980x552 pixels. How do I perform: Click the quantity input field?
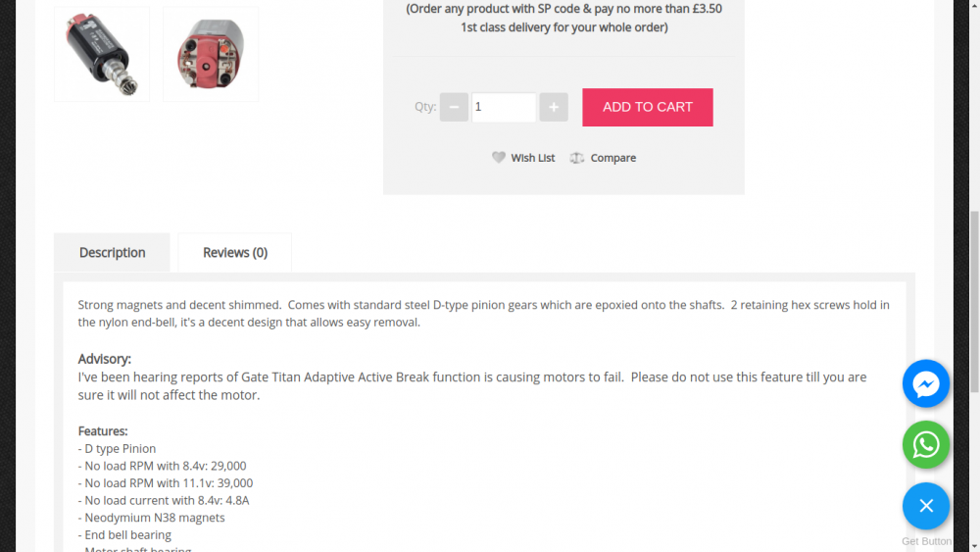[504, 107]
